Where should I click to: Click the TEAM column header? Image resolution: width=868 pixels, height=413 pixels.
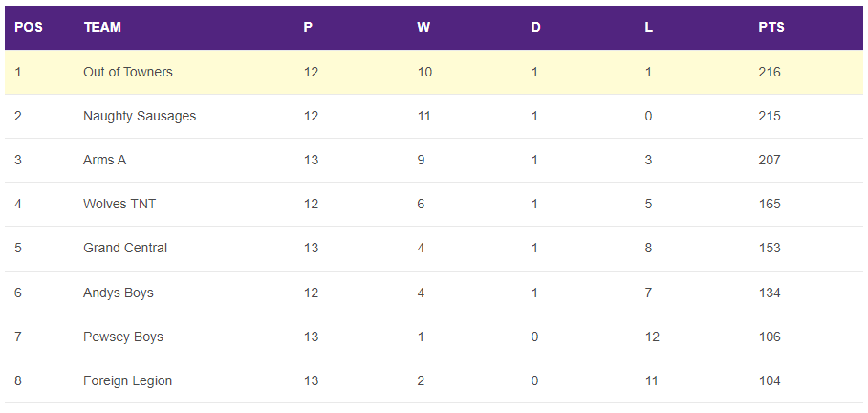pyautogui.click(x=102, y=27)
